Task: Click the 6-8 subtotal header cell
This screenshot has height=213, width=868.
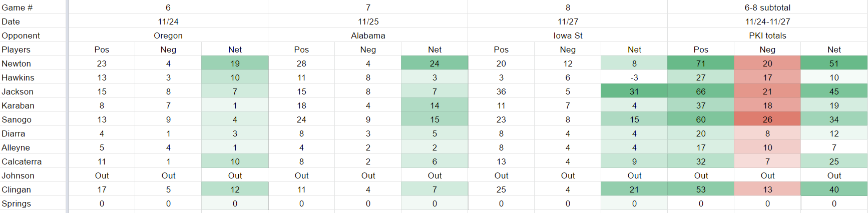Action: 767,7
